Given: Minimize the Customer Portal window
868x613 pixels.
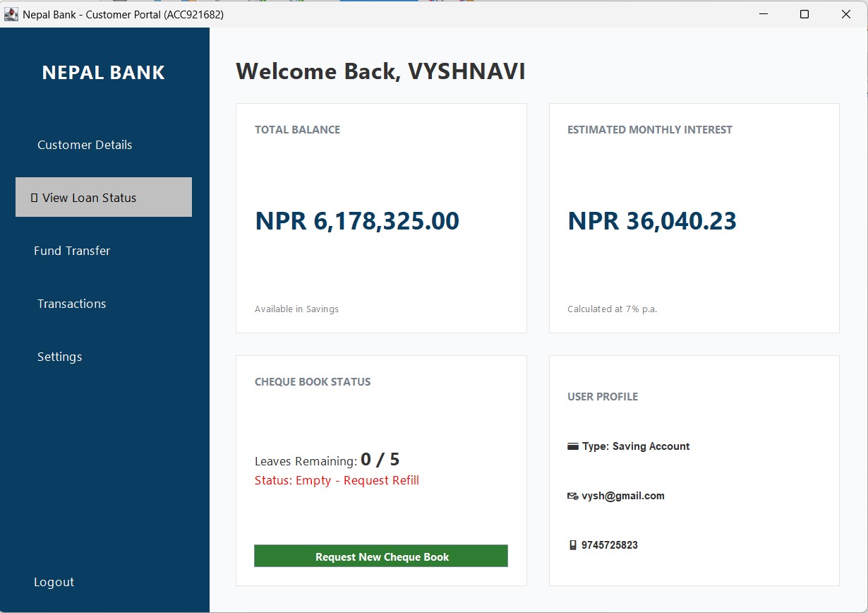Looking at the screenshot, I should pyautogui.click(x=763, y=14).
